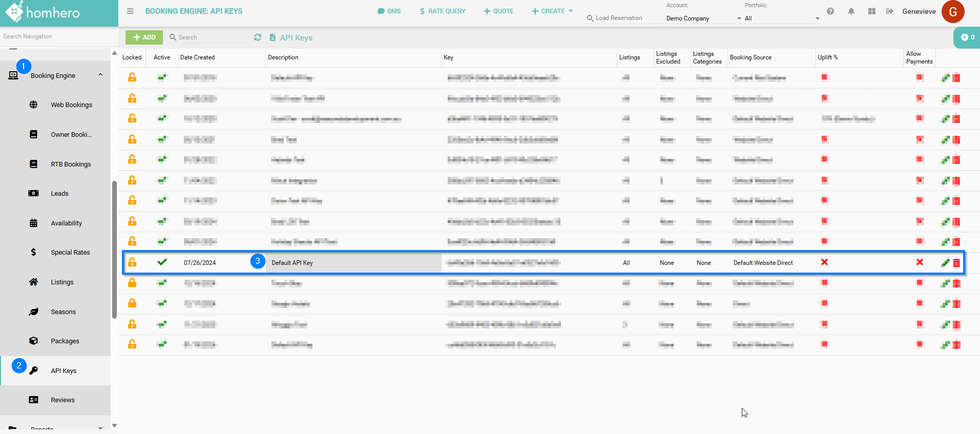980x434 pixels.
Task: Click the logout icon in the header
Action: [890, 11]
